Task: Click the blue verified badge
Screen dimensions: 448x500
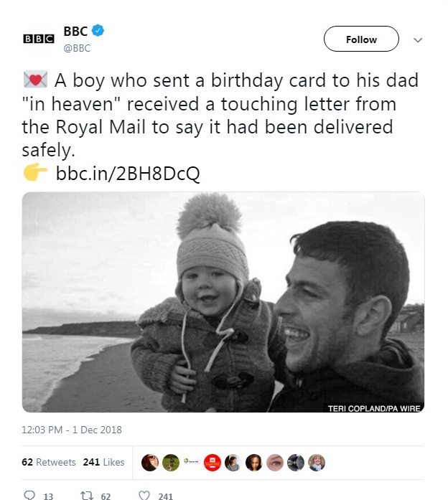Action: (98, 31)
